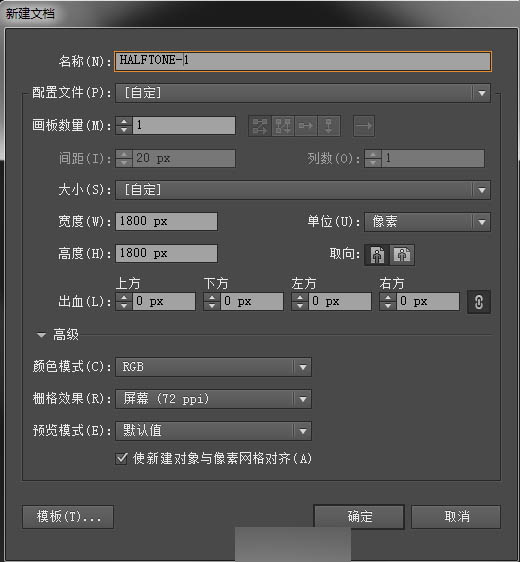Select arrange by row artboard icon
This screenshot has height=562, width=520.
click(306, 126)
